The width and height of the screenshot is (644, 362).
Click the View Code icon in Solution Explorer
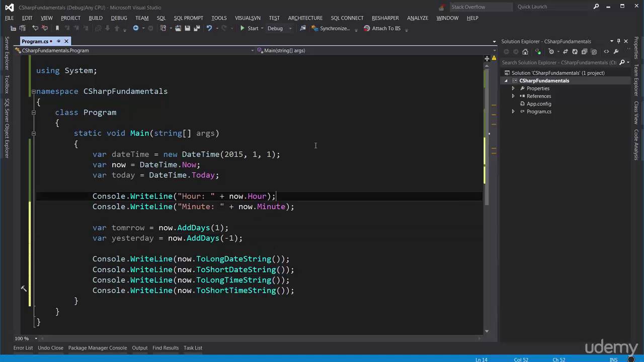click(606, 52)
